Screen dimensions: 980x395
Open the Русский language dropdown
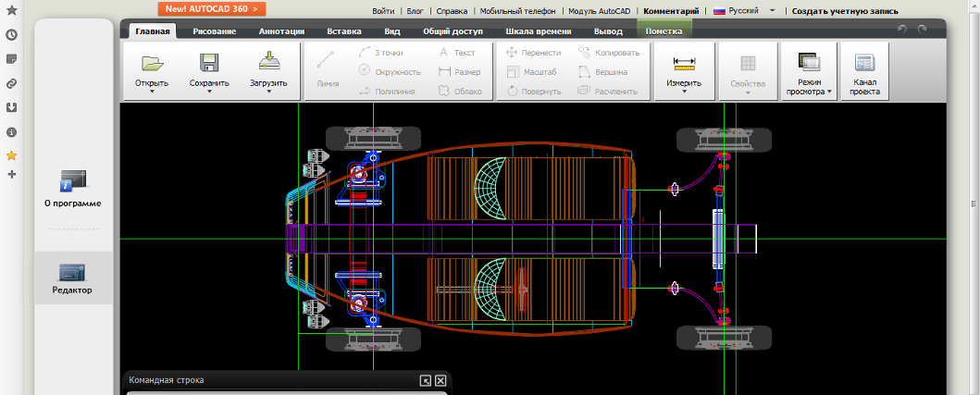pyautogui.click(x=773, y=10)
